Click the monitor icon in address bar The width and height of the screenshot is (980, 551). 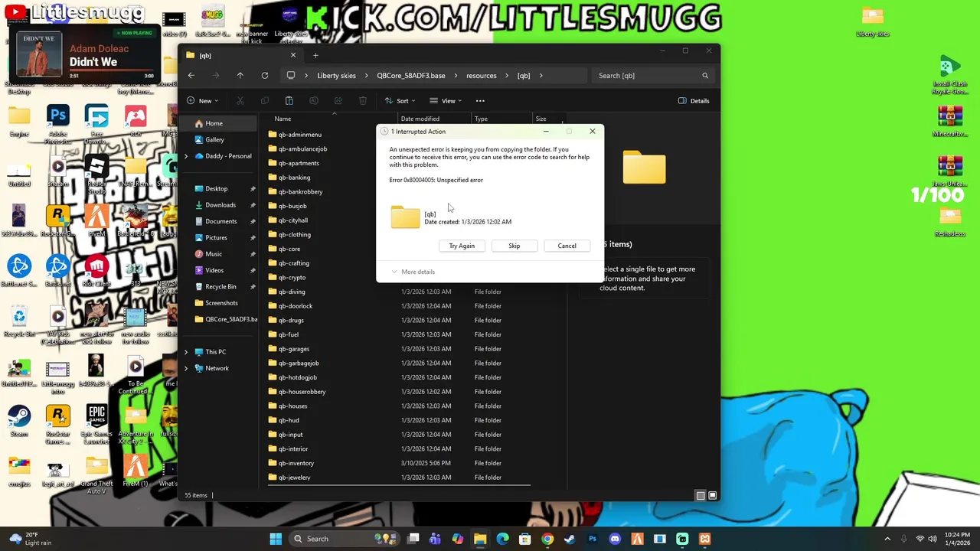click(x=291, y=76)
